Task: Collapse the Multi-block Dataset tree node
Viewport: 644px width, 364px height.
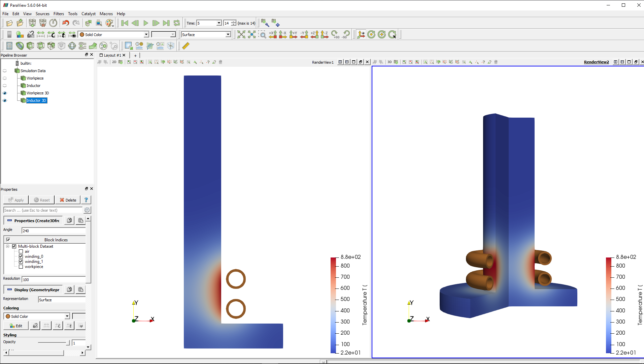Action: [x=7, y=246]
